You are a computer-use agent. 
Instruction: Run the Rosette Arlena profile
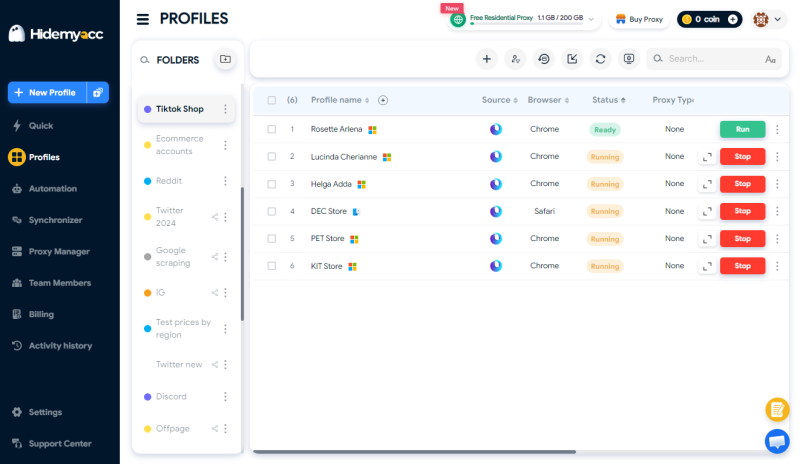742,129
